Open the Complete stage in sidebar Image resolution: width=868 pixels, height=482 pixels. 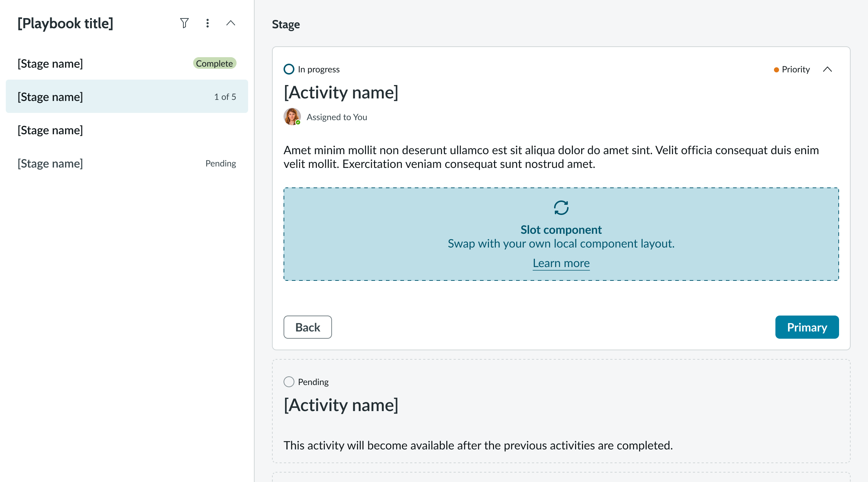coord(50,63)
